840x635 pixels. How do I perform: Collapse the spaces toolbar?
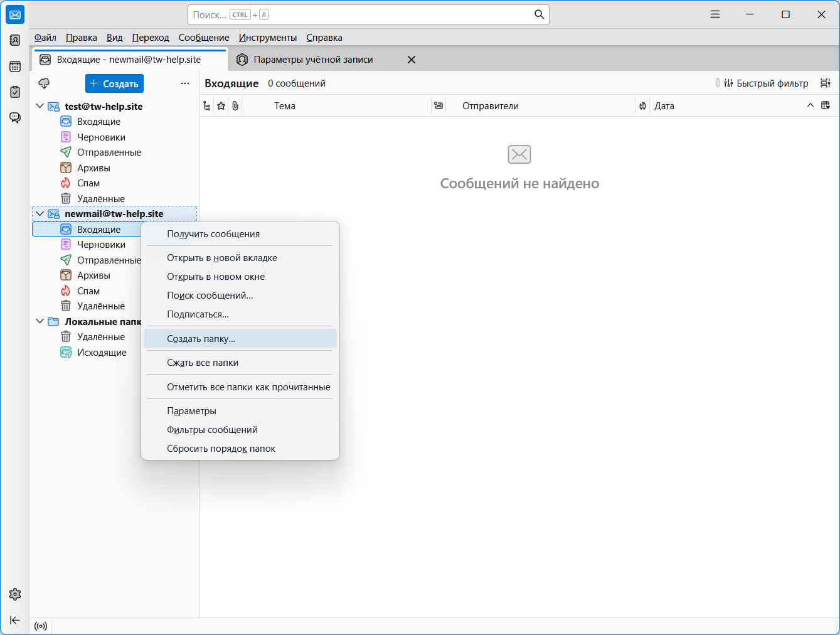point(15,620)
